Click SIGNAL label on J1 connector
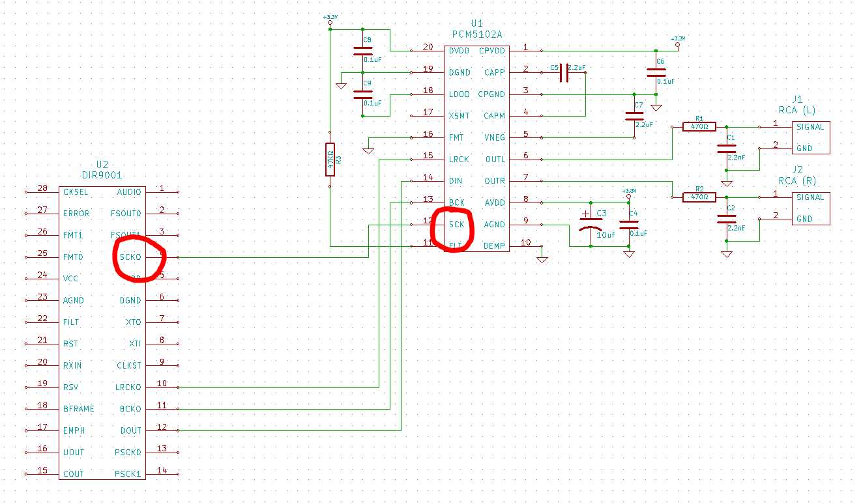 click(x=810, y=127)
